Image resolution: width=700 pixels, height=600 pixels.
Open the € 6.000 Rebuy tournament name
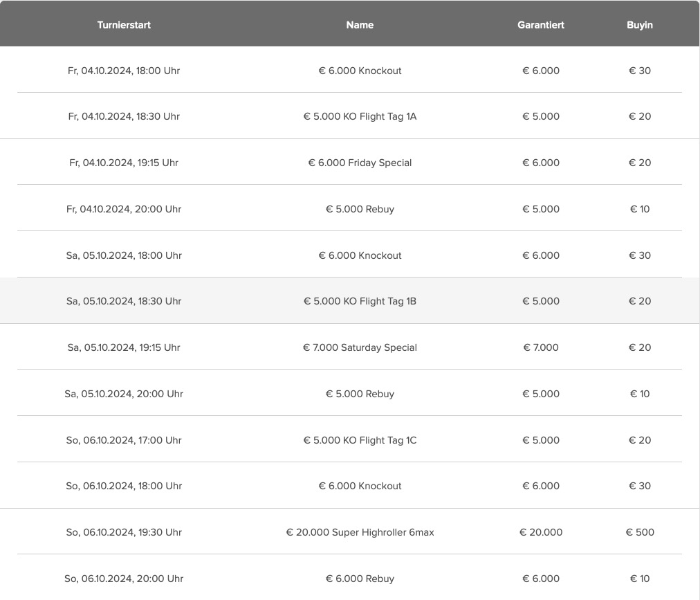[360, 579]
